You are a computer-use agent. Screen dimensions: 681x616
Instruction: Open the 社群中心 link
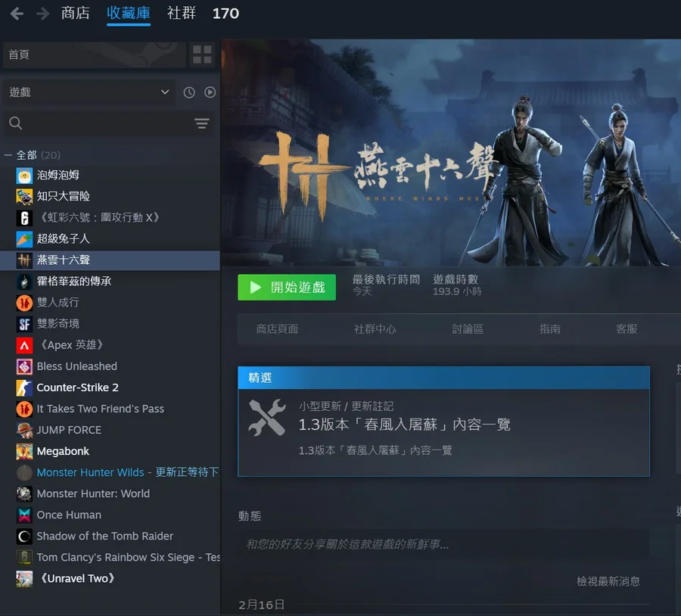pyautogui.click(x=375, y=329)
